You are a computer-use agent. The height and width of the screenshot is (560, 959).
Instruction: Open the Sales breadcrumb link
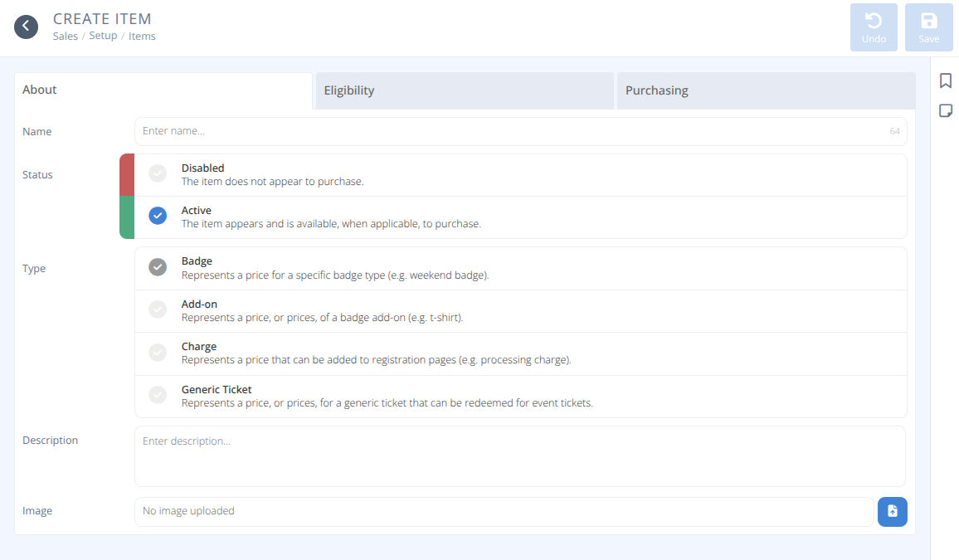coord(65,36)
